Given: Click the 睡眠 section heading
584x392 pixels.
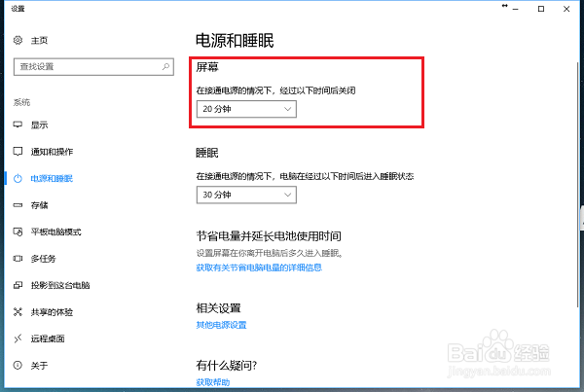Looking at the screenshot, I should (207, 153).
